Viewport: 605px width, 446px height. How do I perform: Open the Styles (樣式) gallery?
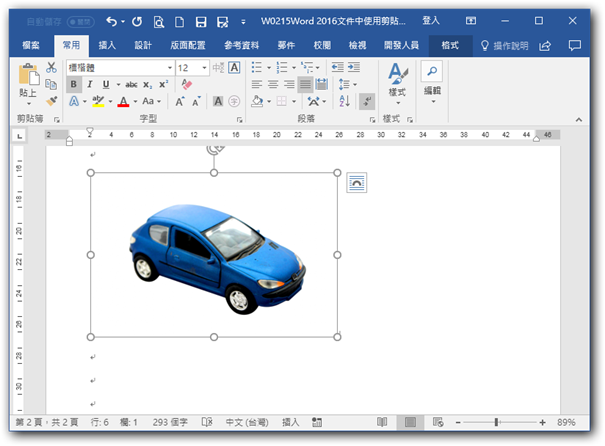[397, 80]
